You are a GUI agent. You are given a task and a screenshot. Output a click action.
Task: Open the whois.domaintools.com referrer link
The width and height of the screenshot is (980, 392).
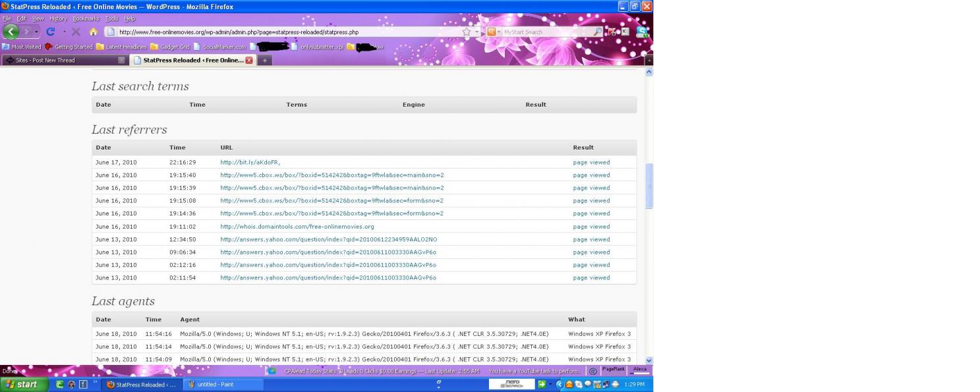(x=297, y=227)
